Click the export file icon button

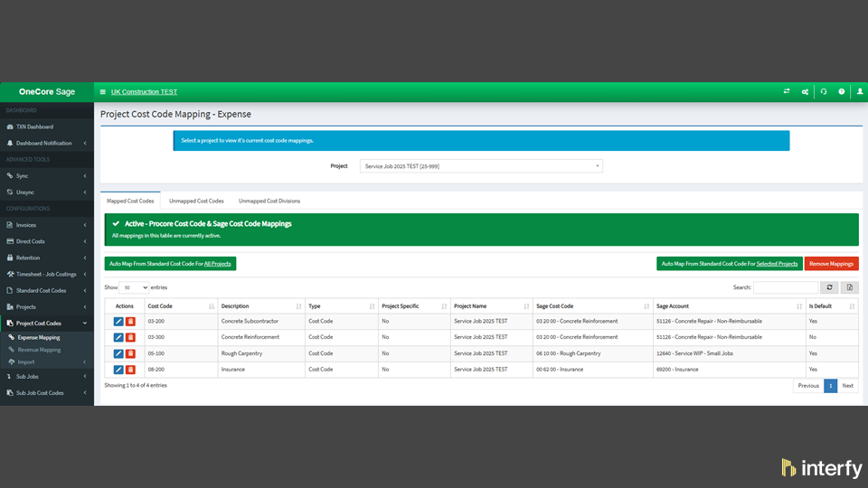[850, 287]
